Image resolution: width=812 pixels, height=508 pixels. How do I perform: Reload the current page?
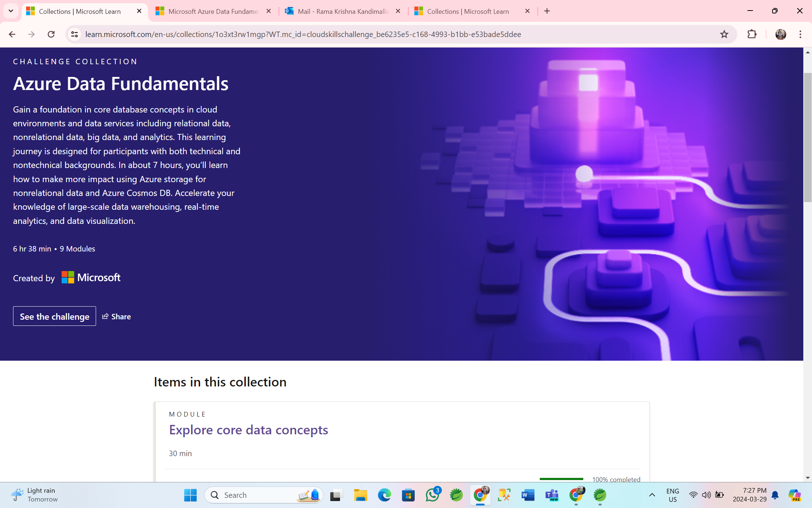pyautogui.click(x=51, y=34)
